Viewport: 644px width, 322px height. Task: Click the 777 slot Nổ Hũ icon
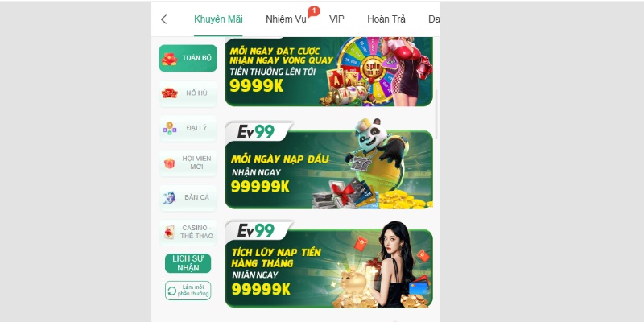pyautogui.click(x=169, y=93)
